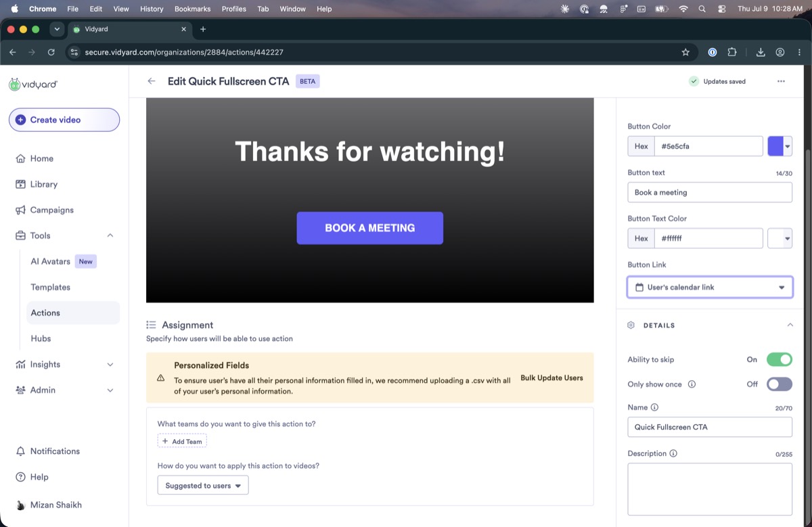Open Hubs in the sidebar

[x=41, y=338]
